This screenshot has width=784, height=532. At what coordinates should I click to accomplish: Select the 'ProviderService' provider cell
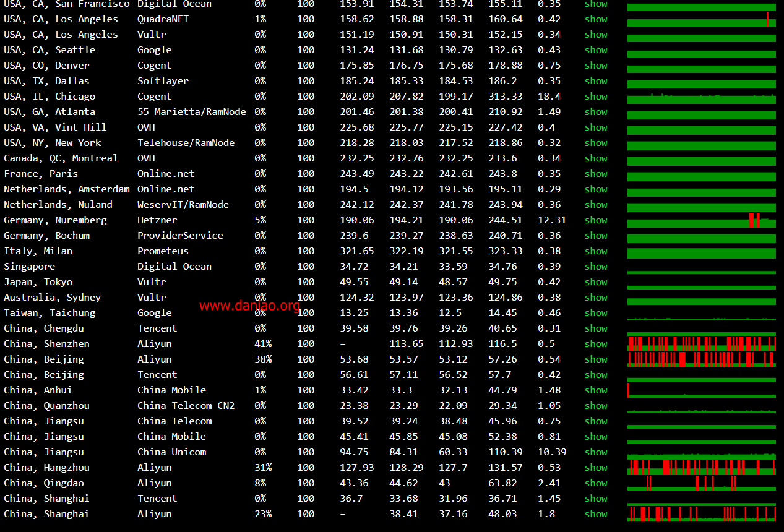(x=180, y=236)
